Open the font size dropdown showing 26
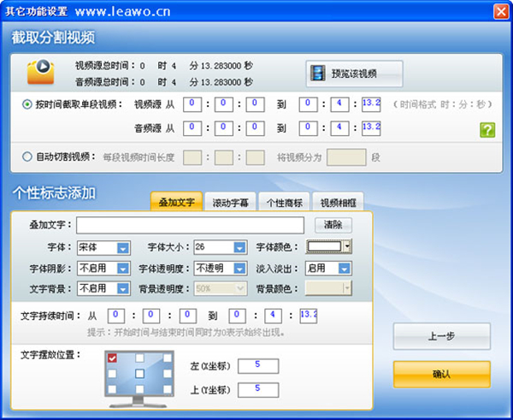The image size is (513, 420). coord(221,247)
